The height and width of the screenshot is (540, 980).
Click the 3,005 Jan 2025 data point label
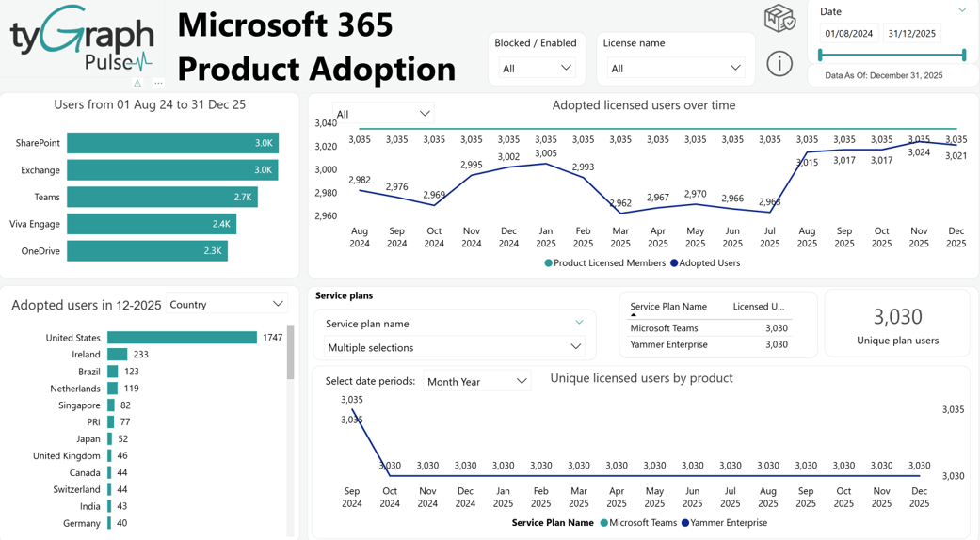546,153
